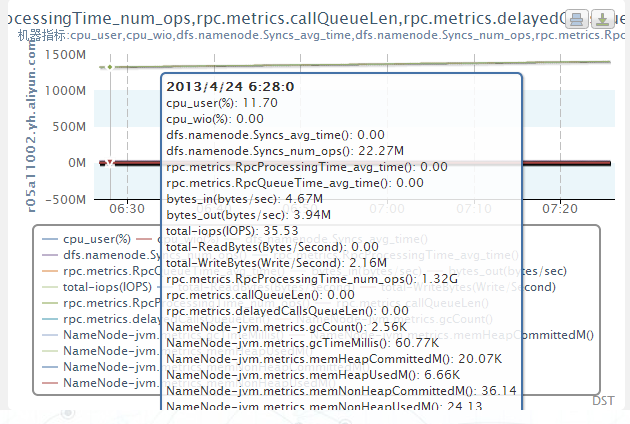Click the print chart icon
Image resolution: width=630 pixels, height=424 pixels.
tap(575, 19)
